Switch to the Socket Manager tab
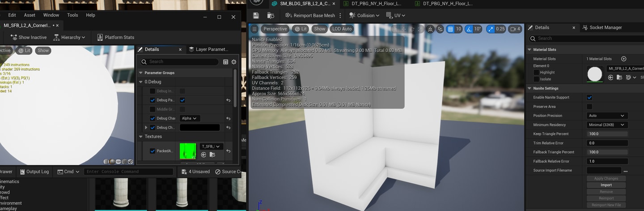The image size is (644, 211). point(605,27)
